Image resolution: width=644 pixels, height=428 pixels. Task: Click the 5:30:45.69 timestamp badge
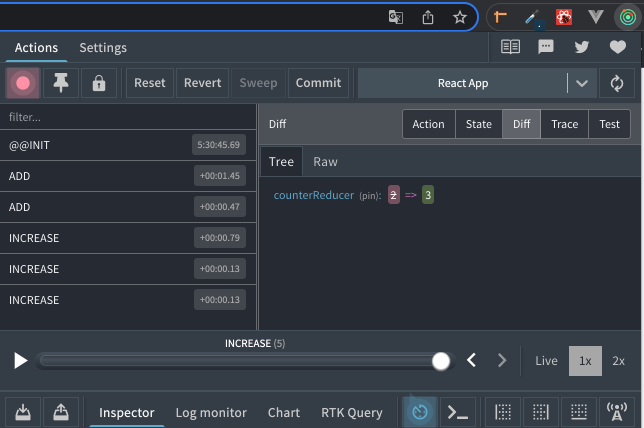tap(218, 145)
